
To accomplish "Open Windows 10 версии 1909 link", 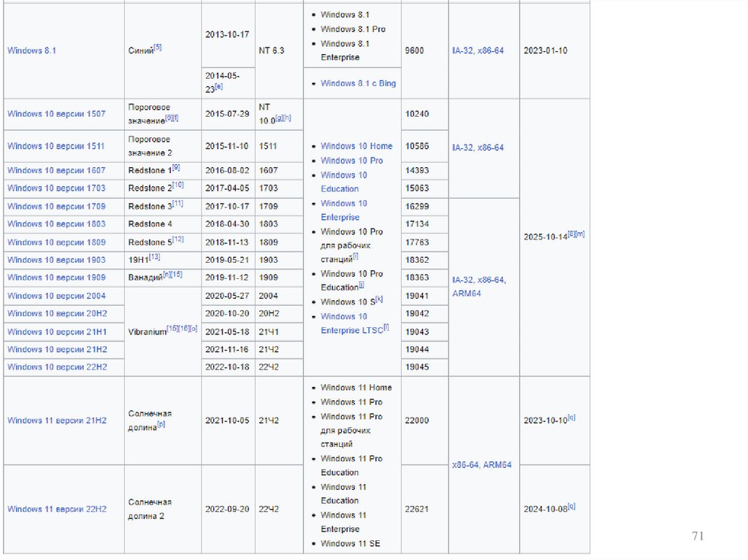I will [x=56, y=277].
